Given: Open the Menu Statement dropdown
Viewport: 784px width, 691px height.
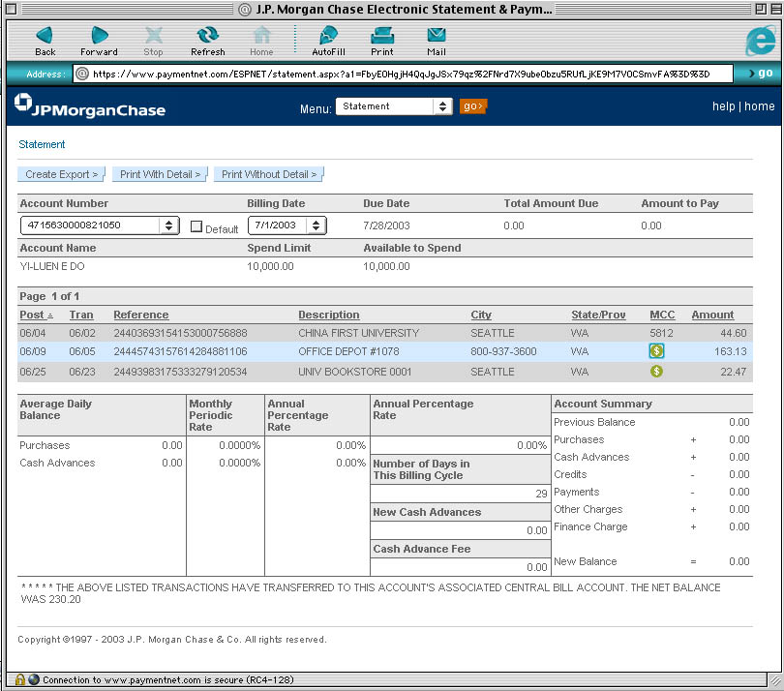Looking at the screenshot, I should [x=394, y=106].
